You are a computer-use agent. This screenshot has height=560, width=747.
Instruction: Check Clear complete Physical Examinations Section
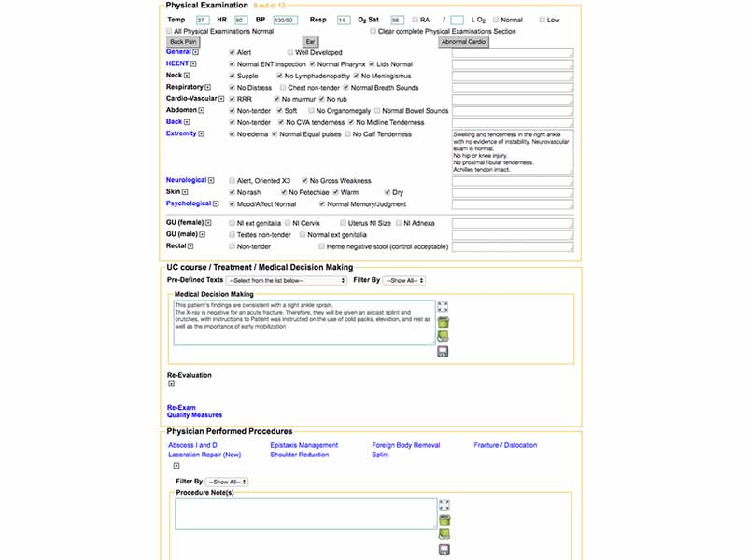point(373,30)
